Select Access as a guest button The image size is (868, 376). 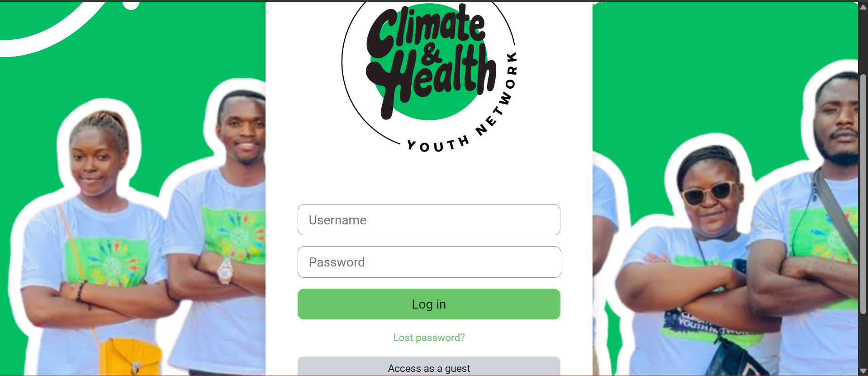pyautogui.click(x=429, y=367)
